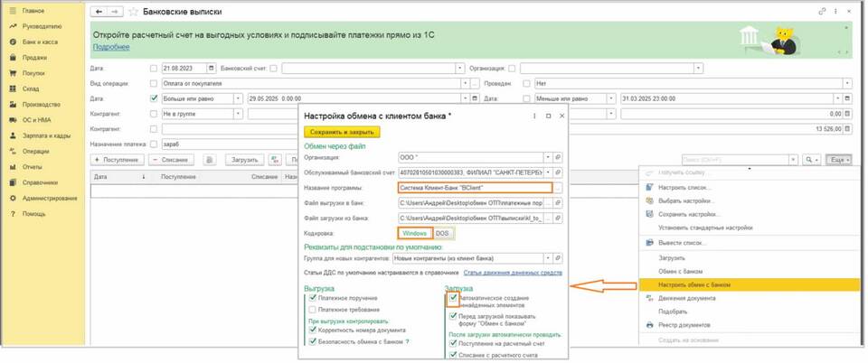Viewport: 868px width, 363px height.
Task: Open calculator for the 13 526,00 field
Action: [x=846, y=128]
